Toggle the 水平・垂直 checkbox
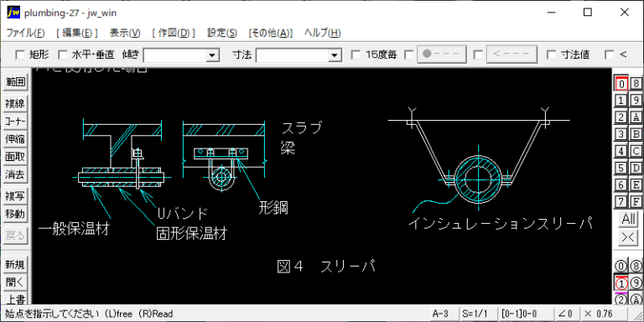 (62, 55)
